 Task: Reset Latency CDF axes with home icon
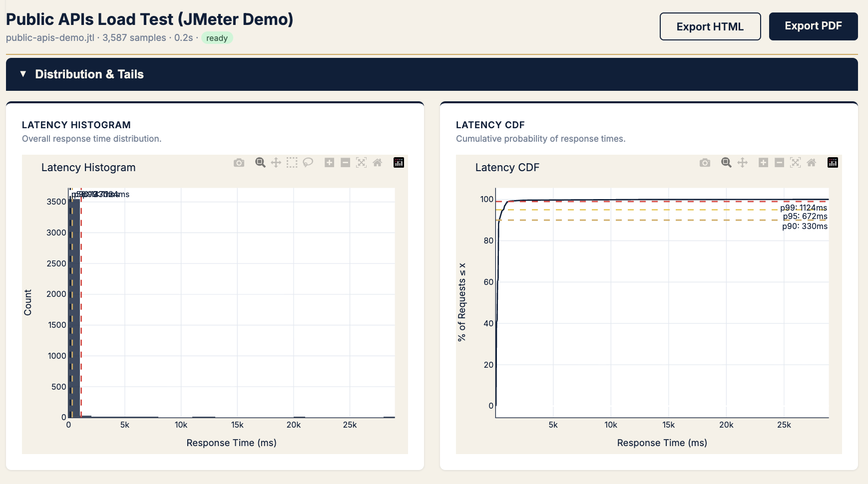pos(812,163)
